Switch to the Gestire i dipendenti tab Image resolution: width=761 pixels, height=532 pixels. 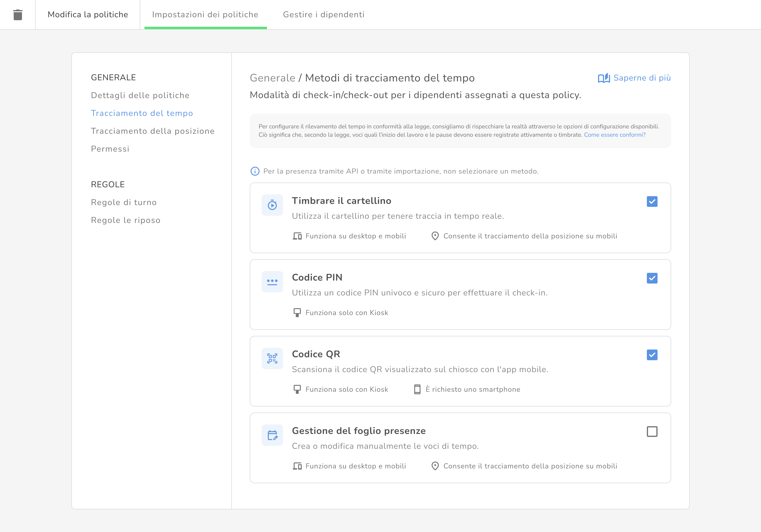(x=323, y=15)
